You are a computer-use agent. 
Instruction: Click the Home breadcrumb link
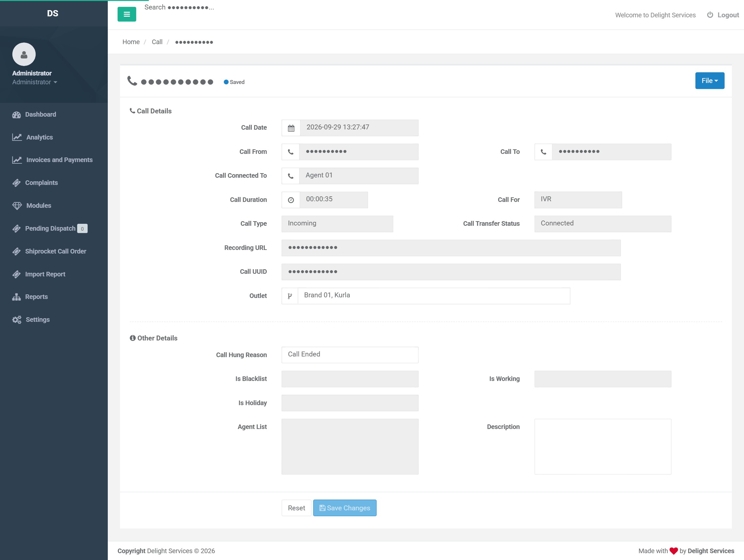click(131, 42)
